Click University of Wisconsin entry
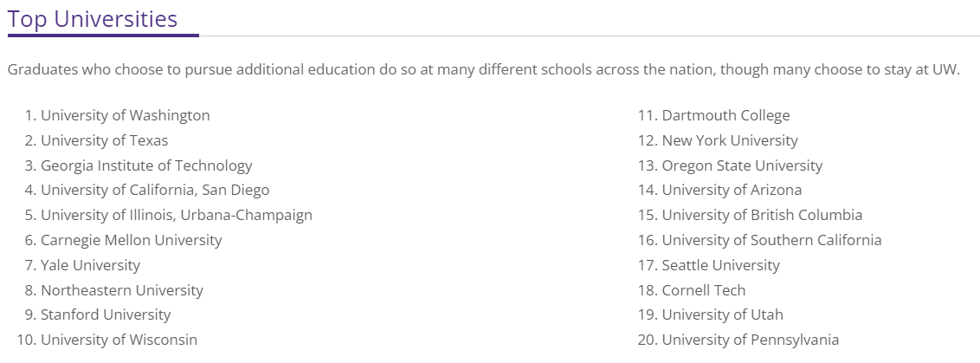Viewport: 980px width, 363px height. 119,340
